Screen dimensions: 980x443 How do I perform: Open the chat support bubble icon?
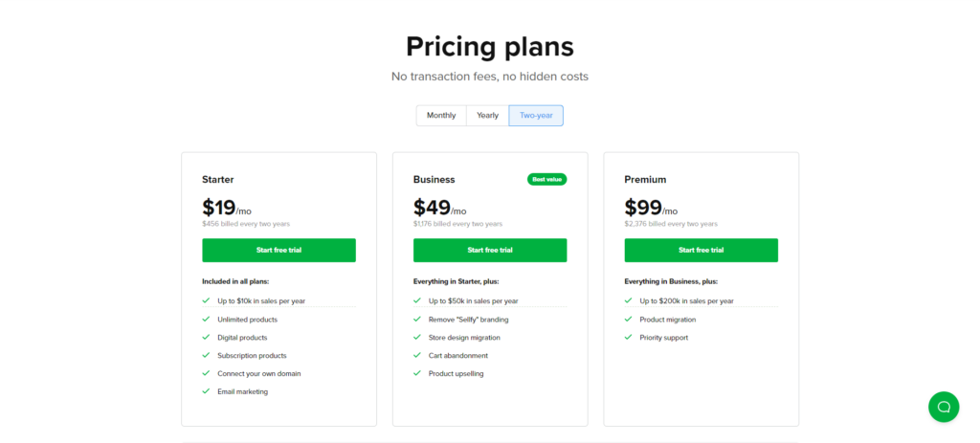pos(943,407)
